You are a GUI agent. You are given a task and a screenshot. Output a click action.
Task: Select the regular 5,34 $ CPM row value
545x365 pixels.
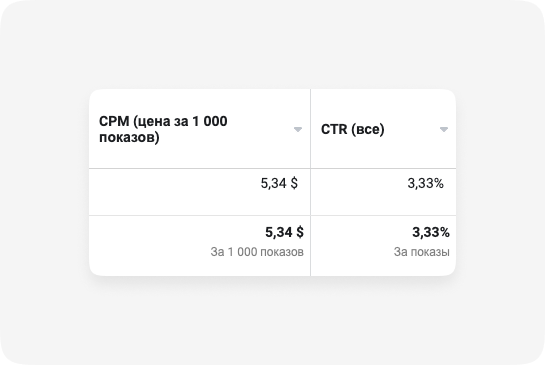pyautogui.click(x=279, y=183)
